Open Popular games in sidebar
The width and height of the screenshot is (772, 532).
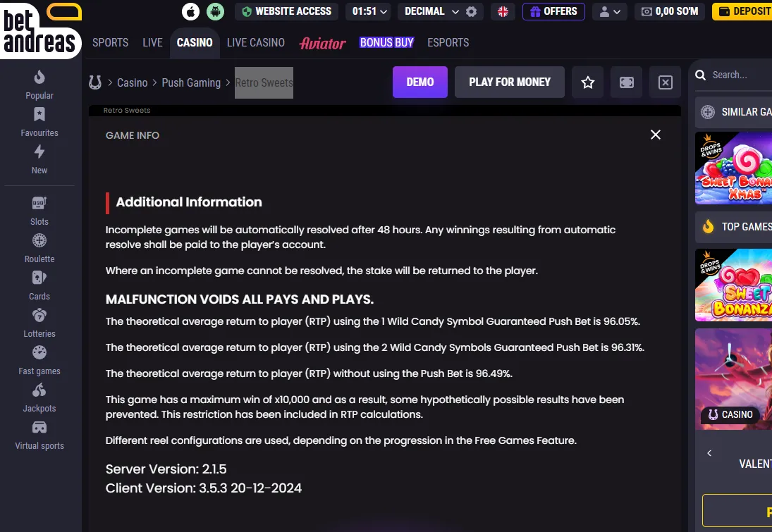pos(39,85)
